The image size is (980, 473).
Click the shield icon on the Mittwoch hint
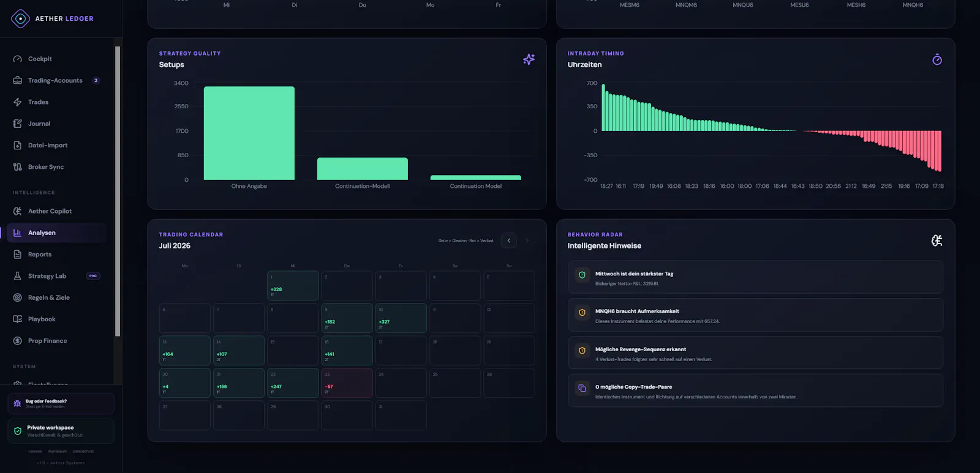click(x=582, y=275)
